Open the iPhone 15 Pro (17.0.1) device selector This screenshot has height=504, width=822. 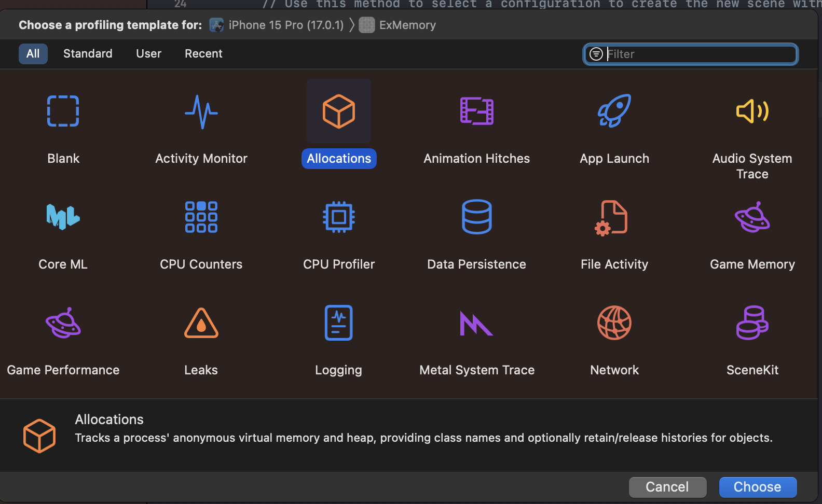277,25
